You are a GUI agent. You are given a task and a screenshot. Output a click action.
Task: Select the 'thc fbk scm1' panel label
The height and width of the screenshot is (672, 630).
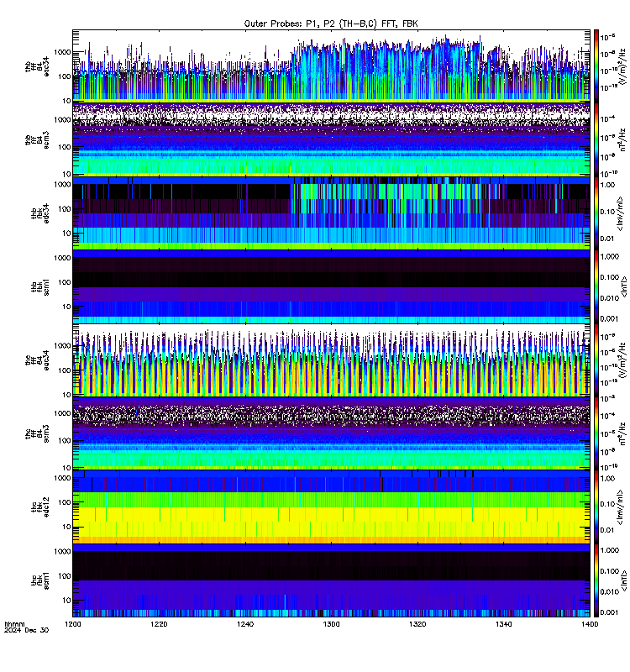click(39, 580)
